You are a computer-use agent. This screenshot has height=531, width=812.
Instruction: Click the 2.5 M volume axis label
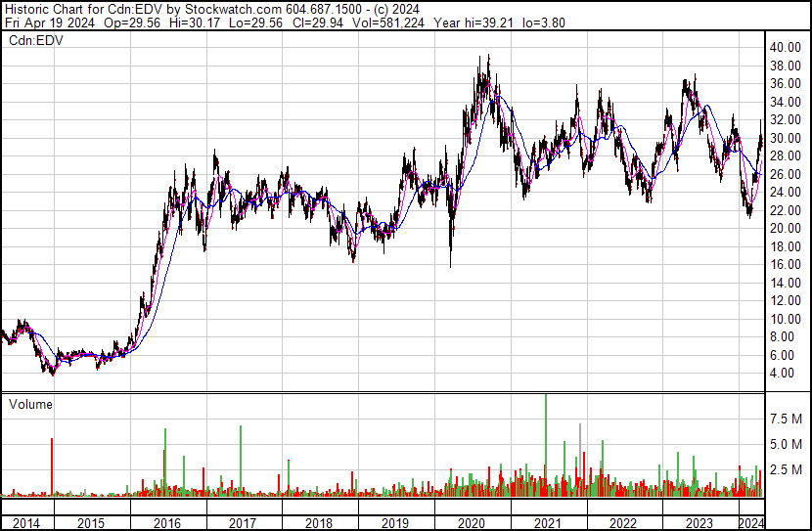[786, 469]
